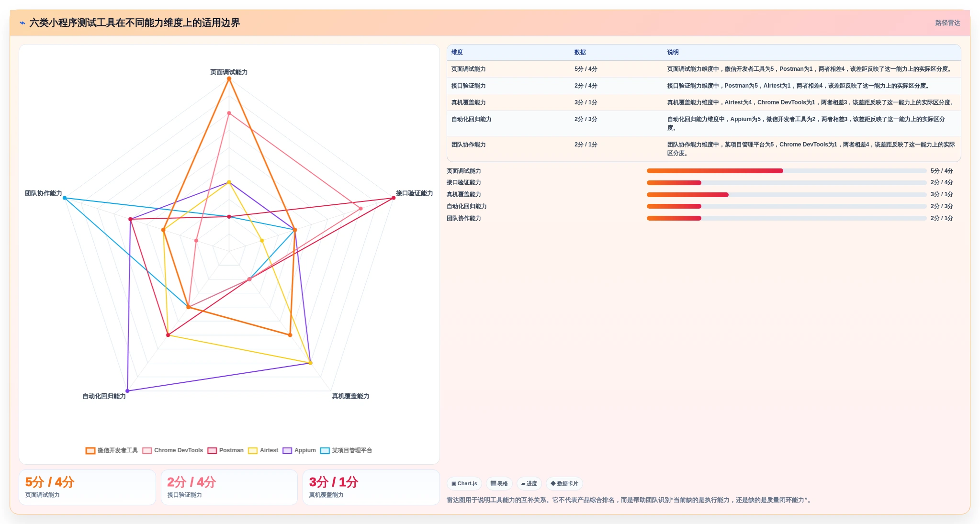Toggle the 某项目管理平台 legend entry
980x524 pixels.
click(346, 450)
